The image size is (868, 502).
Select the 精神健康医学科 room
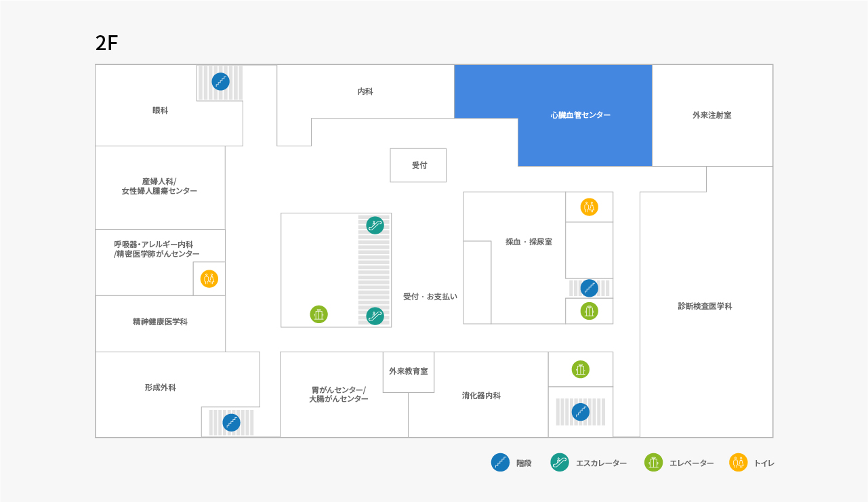(x=160, y=322)
